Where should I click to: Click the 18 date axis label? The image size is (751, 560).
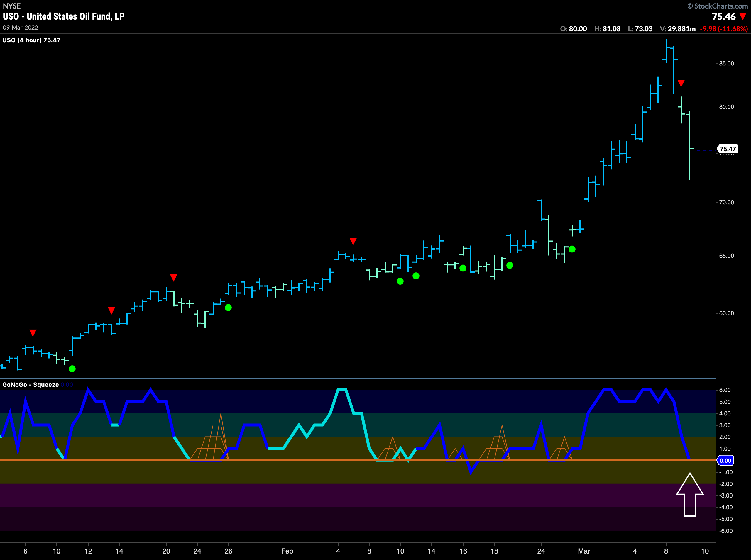point(494,551)
